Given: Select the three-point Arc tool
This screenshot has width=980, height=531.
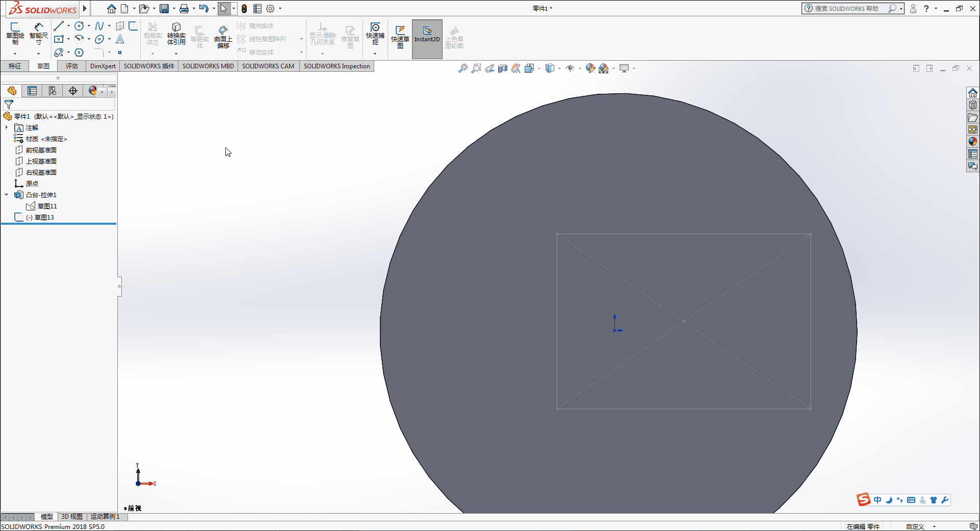Looking at the screenshot, I should tap(79, 39).
